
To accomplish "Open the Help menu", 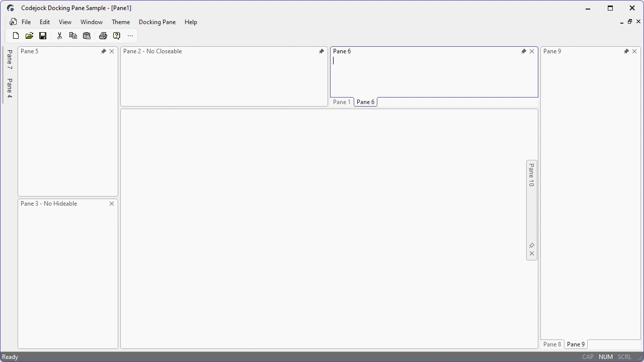I will (x=191, y=22).
